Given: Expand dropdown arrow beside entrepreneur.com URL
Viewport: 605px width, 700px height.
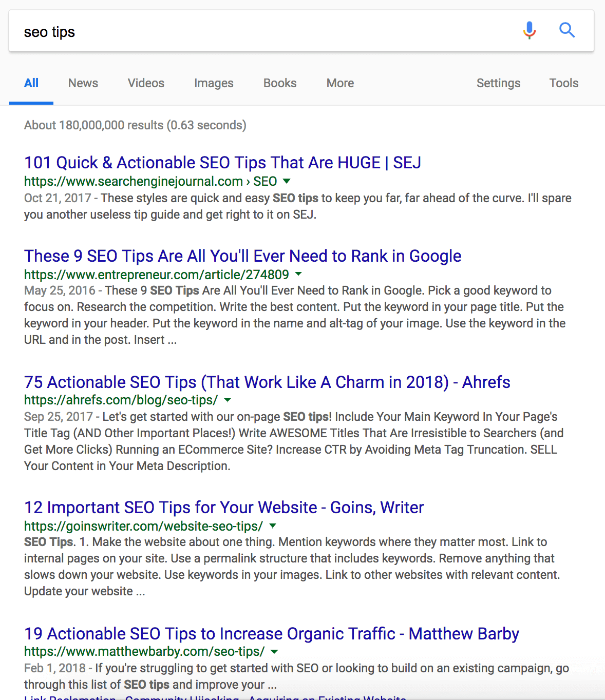Looking at the screenshot, I should coord(298,275).
